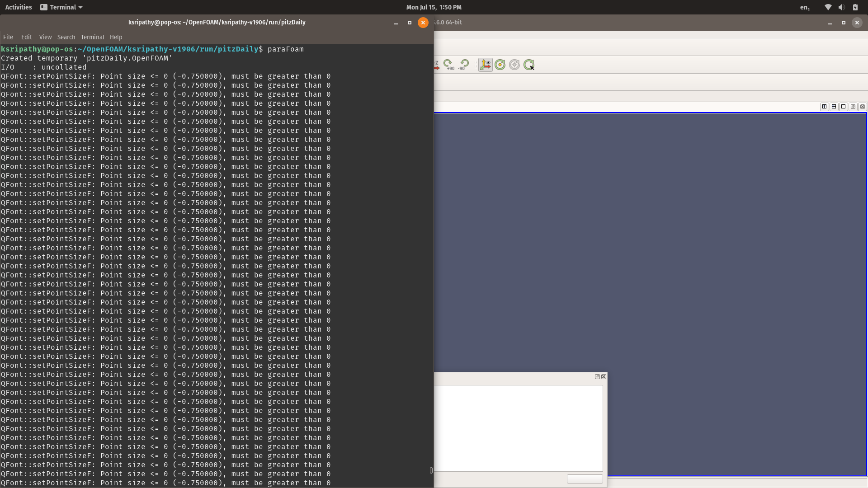Click the Wi-Fi status icon
This screenshot has height=488, width=868.
click(828, 7)
